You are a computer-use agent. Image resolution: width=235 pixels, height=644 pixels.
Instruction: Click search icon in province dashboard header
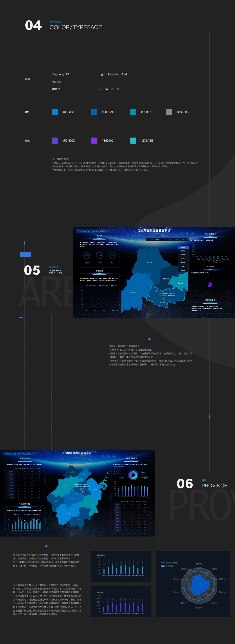104,456
